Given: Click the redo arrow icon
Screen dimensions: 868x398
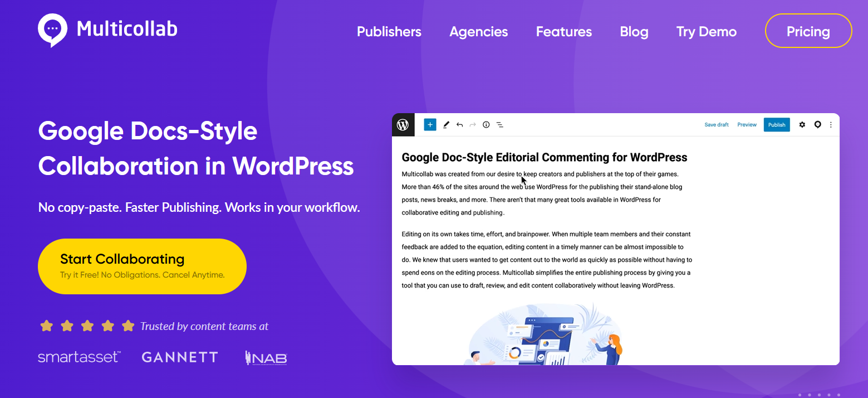Looking at the screenshot, I should (473, 125).
